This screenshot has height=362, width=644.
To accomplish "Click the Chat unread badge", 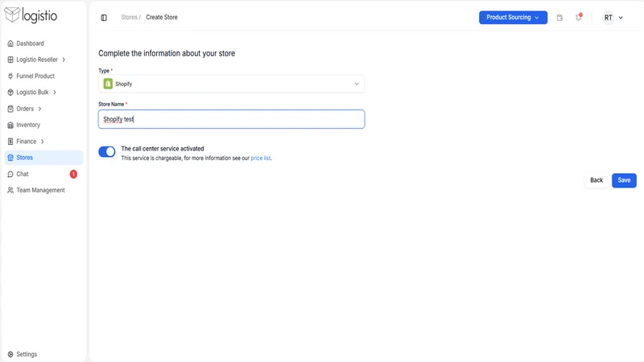I will [x=73, y=174].
